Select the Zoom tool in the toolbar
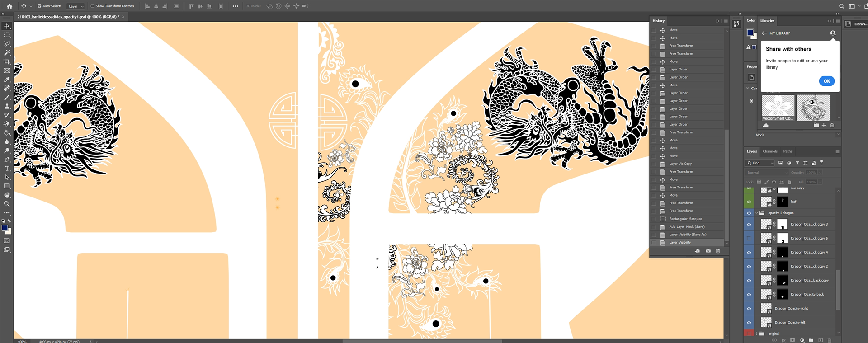Image resolution: width=868 pixels, height=343 pixels. 7,204
